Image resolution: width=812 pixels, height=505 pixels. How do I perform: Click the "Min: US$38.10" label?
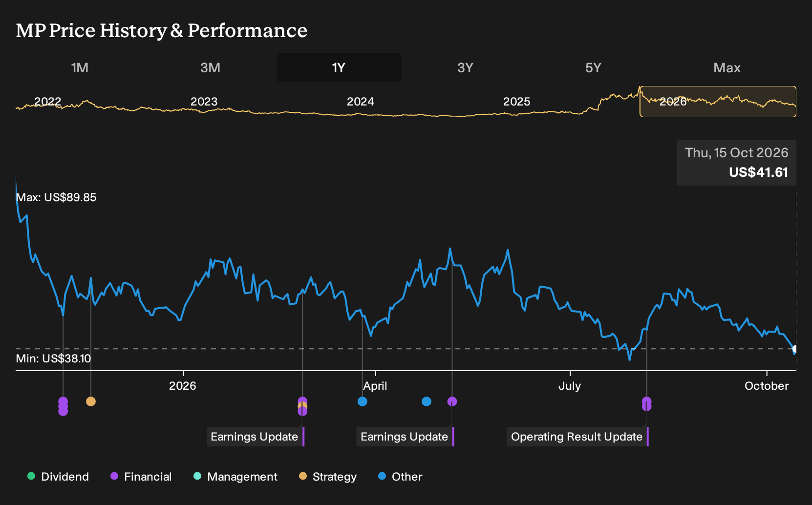[53, 358]
